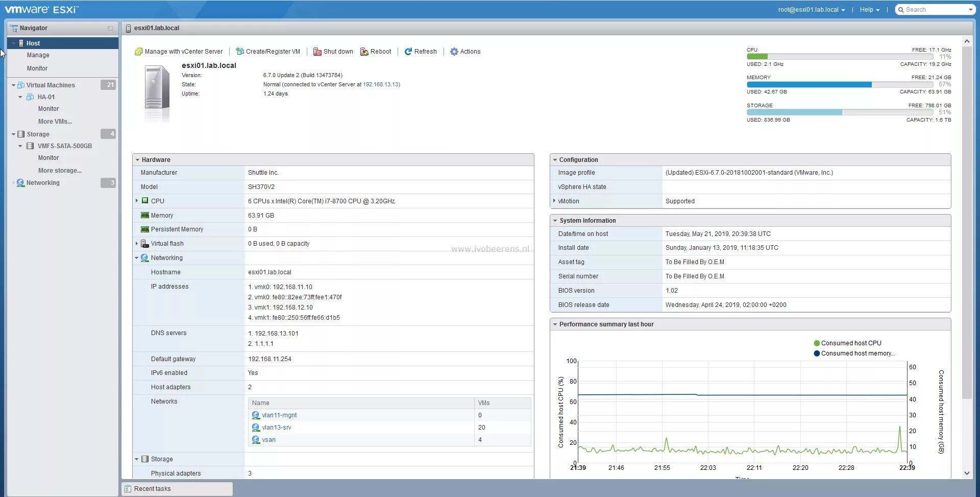Click the CPU chip icon in Hardware
This screenshot has width=980, height=497.
[x=145, y=201]
